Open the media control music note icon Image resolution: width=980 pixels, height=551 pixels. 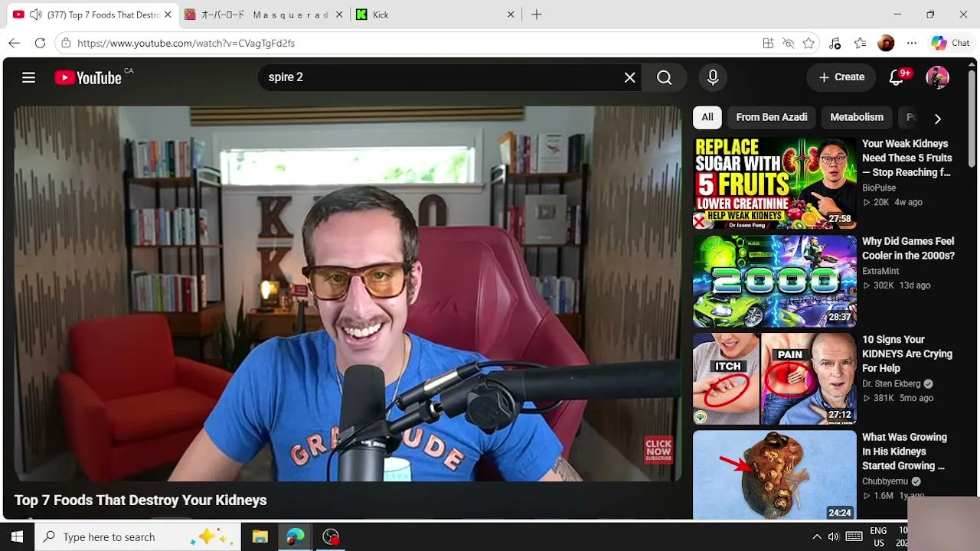click(835, 43)
